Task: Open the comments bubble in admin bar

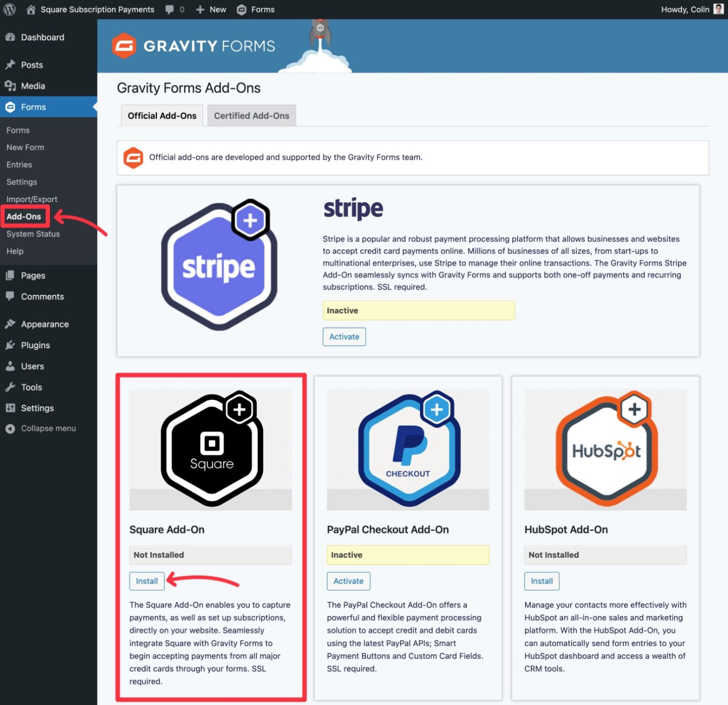Action: (x=170, y=9)
